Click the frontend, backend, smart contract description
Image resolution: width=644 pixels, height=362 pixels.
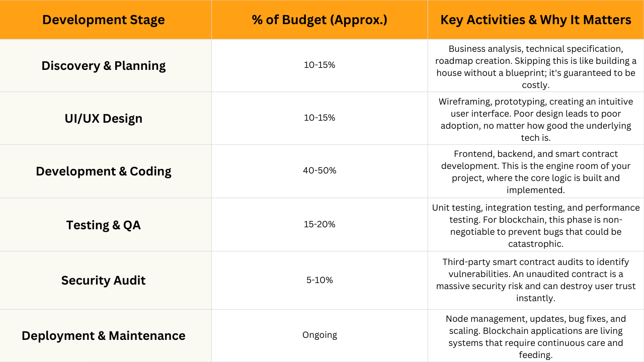coord(536,172)
